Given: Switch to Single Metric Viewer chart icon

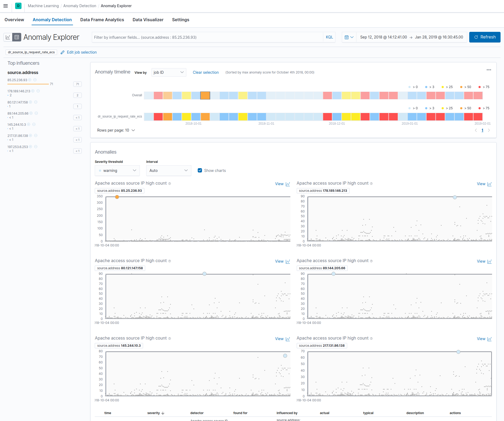Looking at the screenshot, I should pyautogui.click(x=8, y=37).
